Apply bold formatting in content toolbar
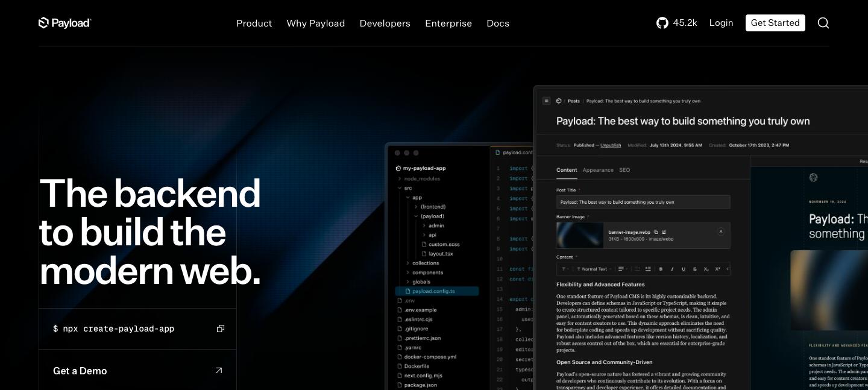The width and height of the screenshot is (868, 390). 661,269
